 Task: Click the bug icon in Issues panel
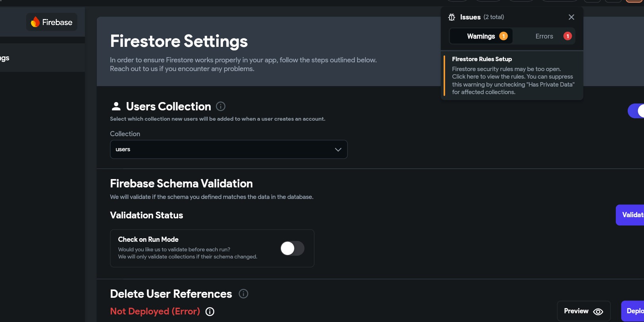click(452, 17)
